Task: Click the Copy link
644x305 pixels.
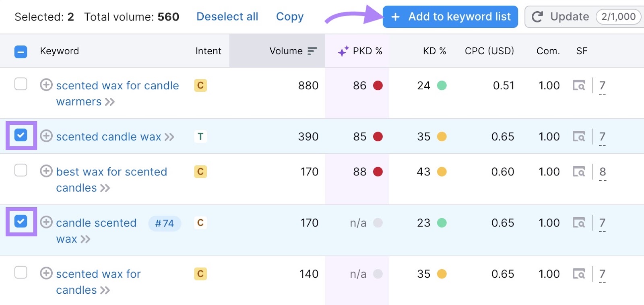Action: point(290,16)
